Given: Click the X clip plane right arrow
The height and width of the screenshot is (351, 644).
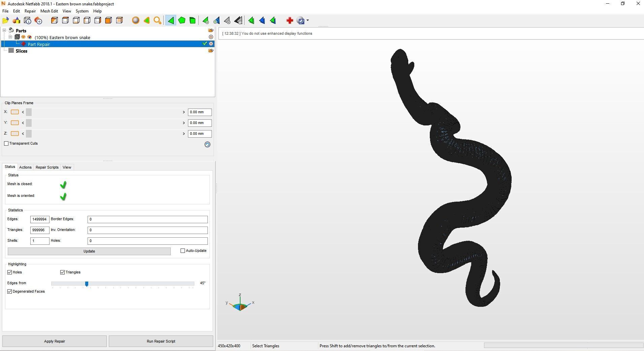Looking at the screenshot, I should 184,112.
